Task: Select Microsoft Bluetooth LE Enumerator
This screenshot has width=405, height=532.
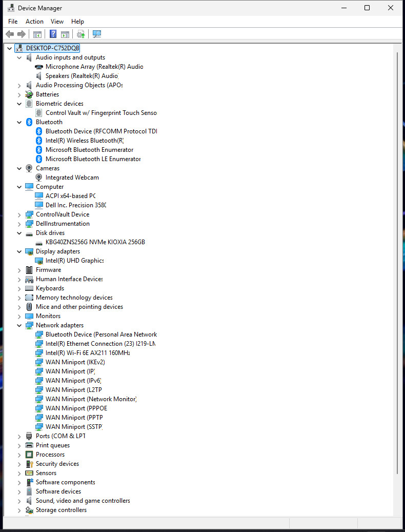Action: pos(93,159)
